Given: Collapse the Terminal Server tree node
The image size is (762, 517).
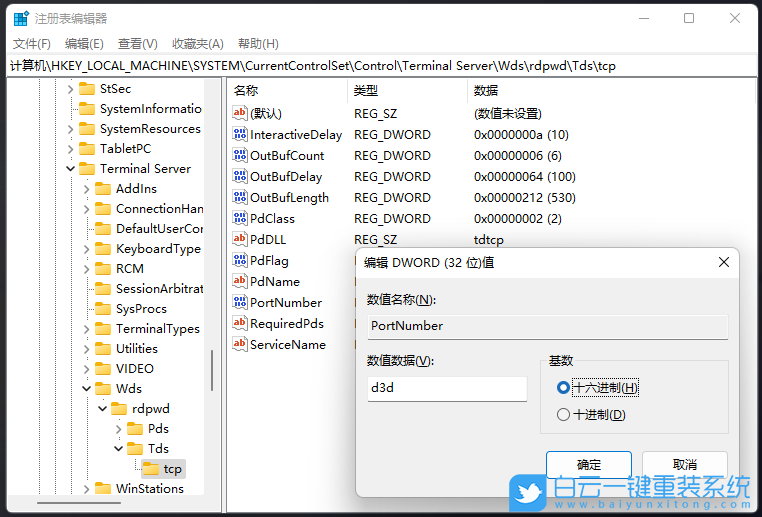Looking at the screenshot, I should coord(70,169).
